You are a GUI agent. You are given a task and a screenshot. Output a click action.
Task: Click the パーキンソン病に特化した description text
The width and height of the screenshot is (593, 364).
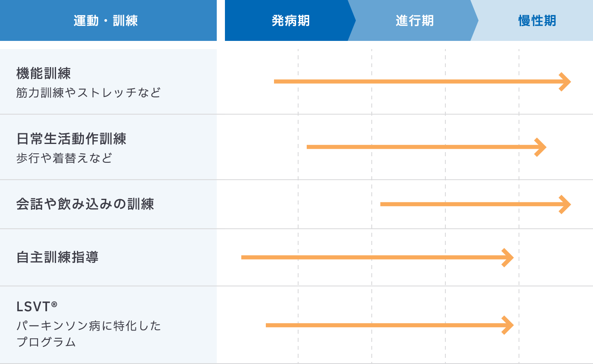point(88,326)
